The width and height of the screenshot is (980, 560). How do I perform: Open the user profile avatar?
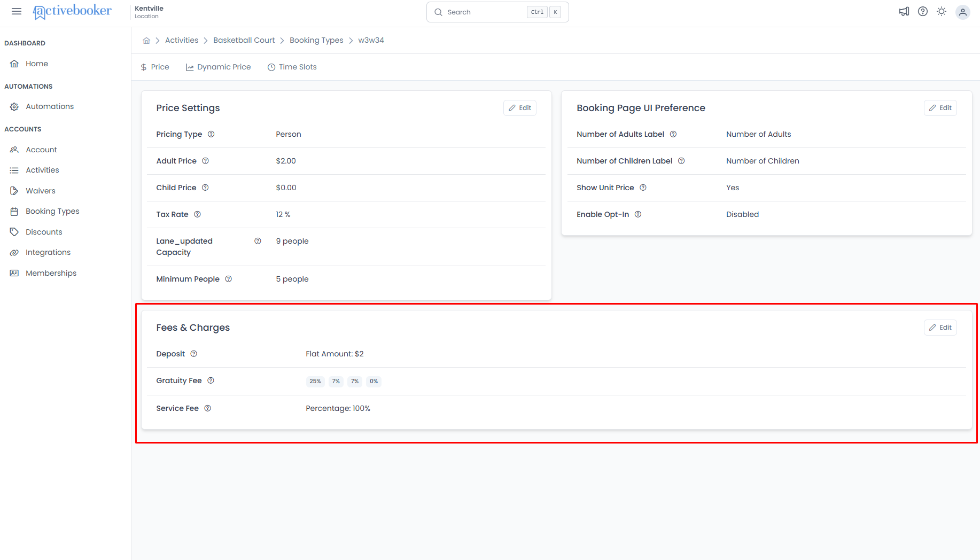963,12
